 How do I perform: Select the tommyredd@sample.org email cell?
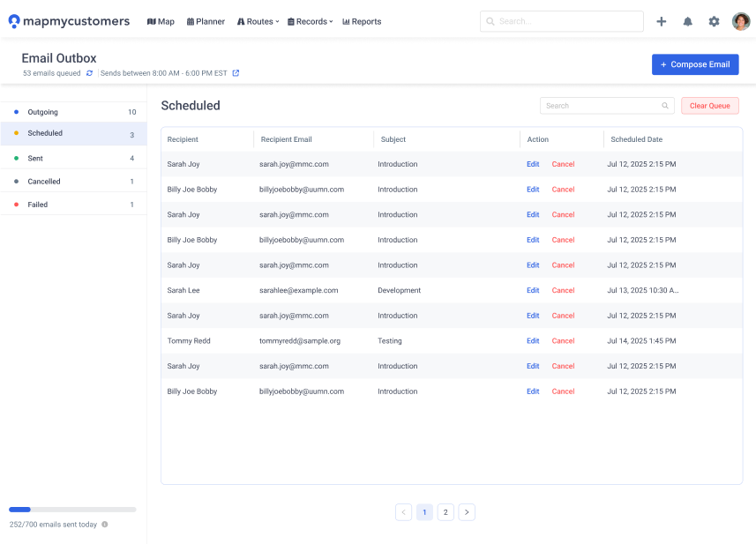(300, 340)
